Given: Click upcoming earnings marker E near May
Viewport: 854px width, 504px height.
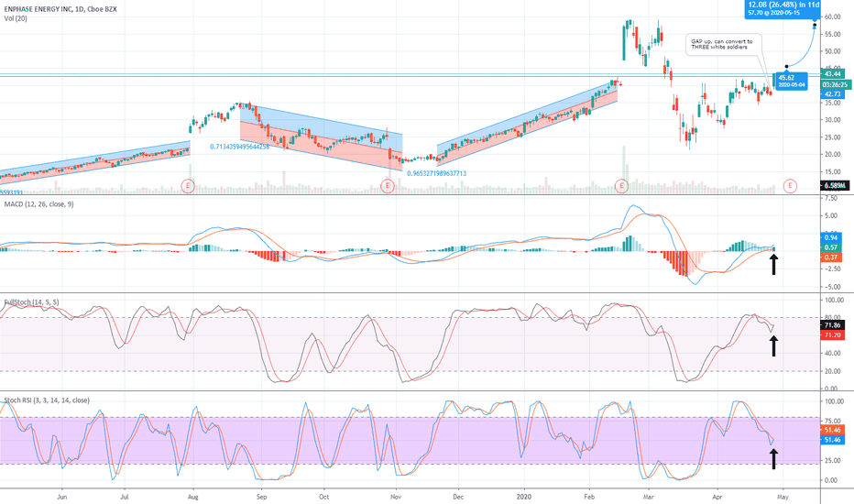Looking at the screenshot, I should tap(790, 186).
